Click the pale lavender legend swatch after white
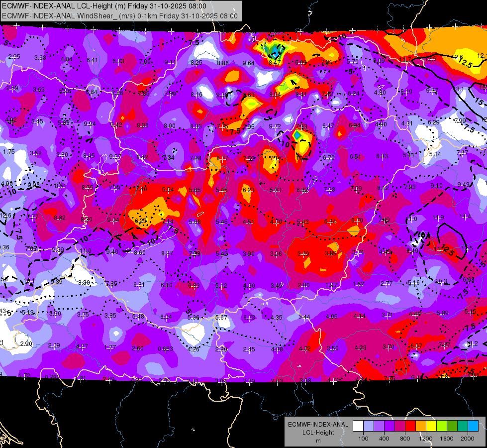This screenshot has height=448, width=487. point(369,426)
